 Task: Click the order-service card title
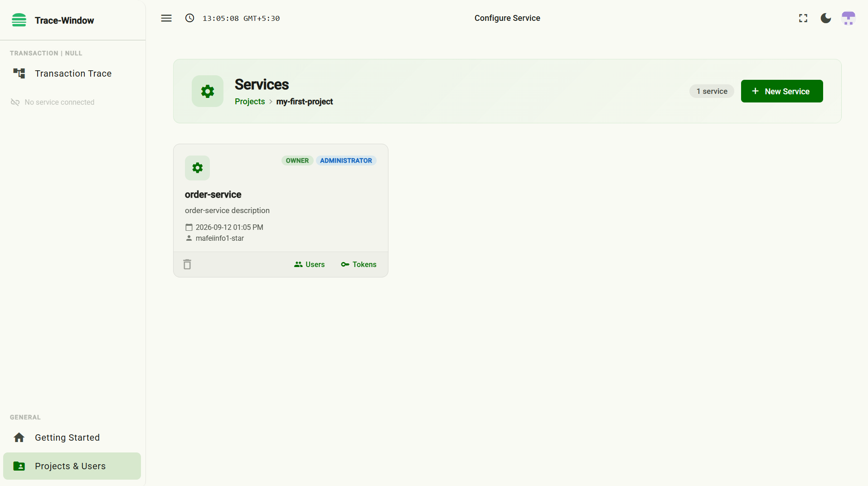pyautogui.click(x=213, y=194)
